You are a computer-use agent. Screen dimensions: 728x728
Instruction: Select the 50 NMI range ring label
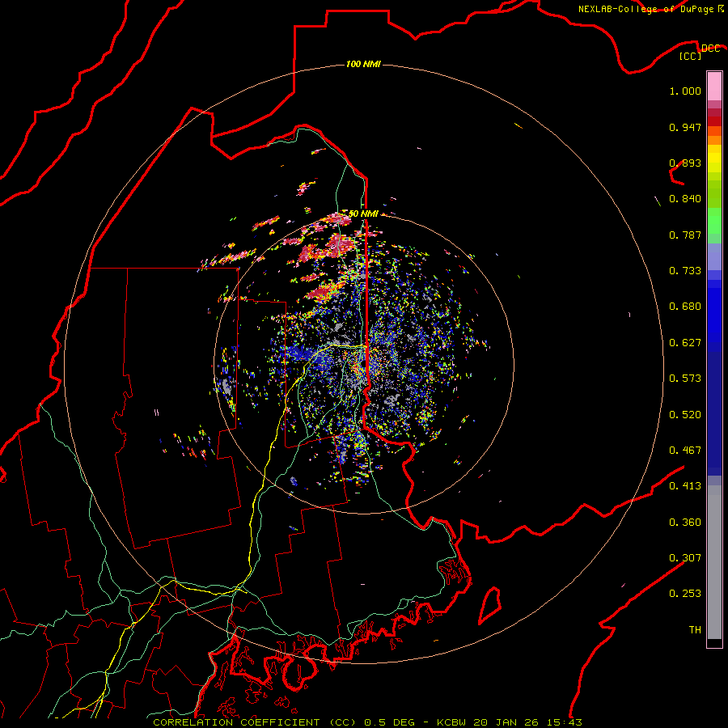click(x=363, y=214)
